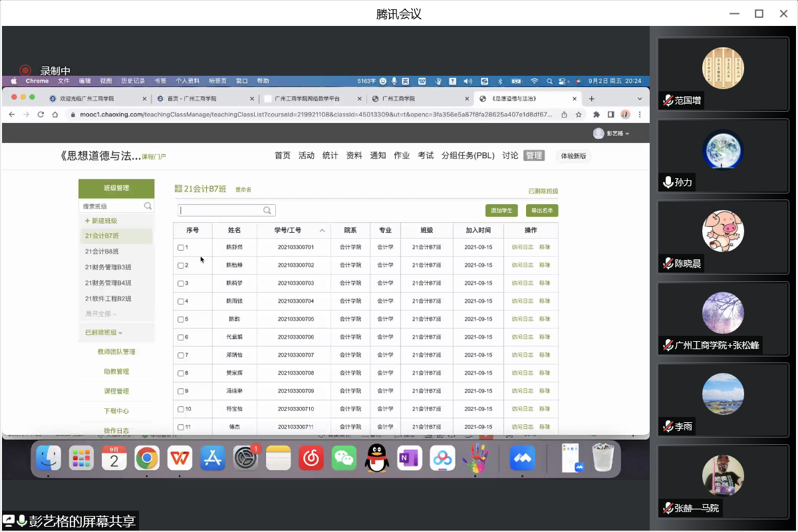Select the checkbox for row 5 student
This screenshot has height=532, width=798.
tap(181, 319)
